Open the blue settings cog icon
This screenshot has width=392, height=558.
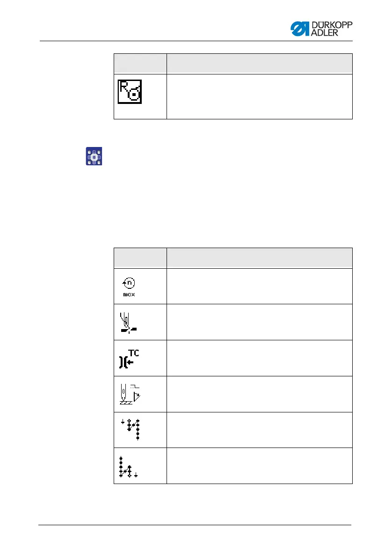click(x=94, y=156)
